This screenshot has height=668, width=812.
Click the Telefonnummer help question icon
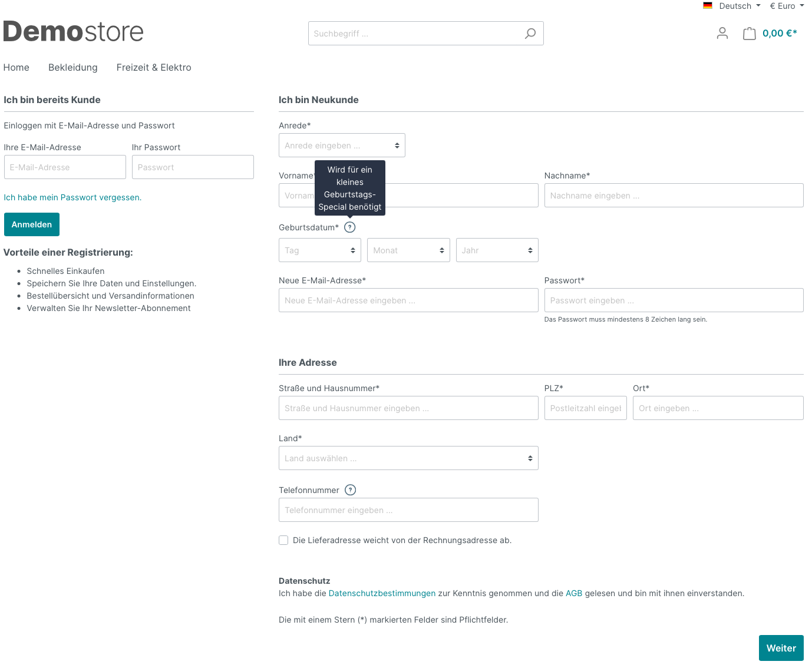[351, 490]
